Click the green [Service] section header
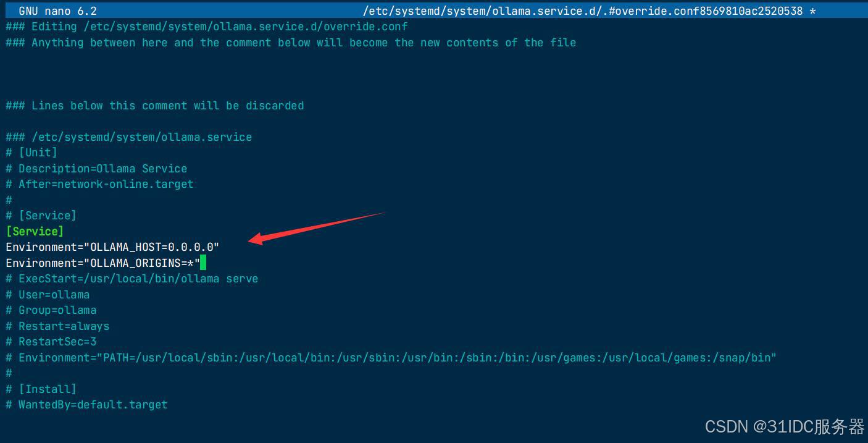 [x=35, y=231]
